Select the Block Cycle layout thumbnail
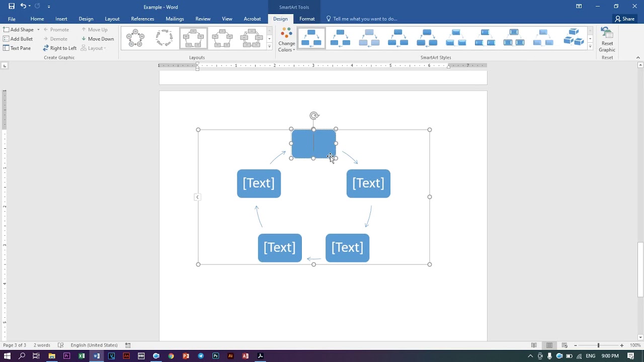Screen dimensions: 644x362 [194, 38]
